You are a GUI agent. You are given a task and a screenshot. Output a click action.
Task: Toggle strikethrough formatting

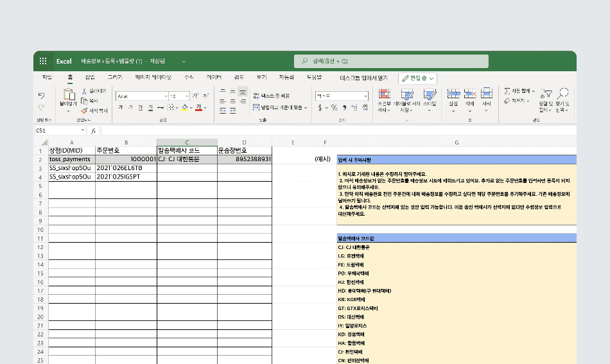click(161, 107)
